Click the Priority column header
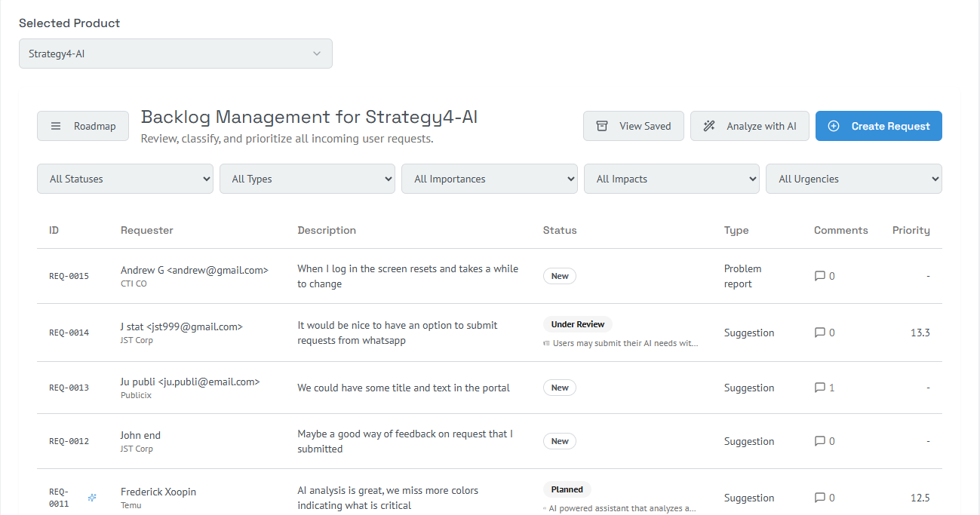Screen dimensions: 980x515 tap(911, 230)
